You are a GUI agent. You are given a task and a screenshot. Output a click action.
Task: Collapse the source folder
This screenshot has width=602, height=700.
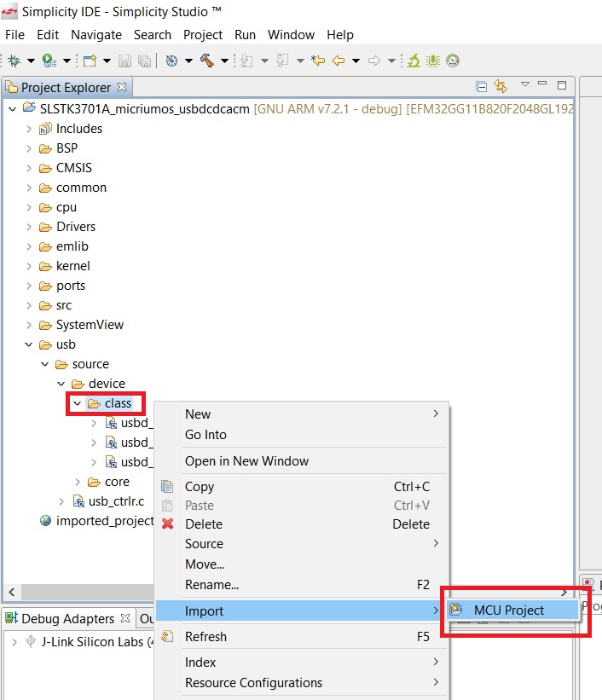coord(44,364)
